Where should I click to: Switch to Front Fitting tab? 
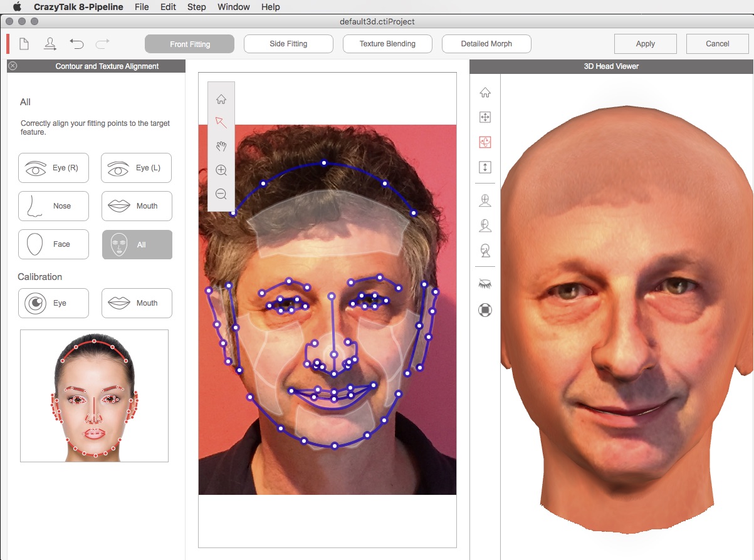pyautogui.click(x=189, y=44)
